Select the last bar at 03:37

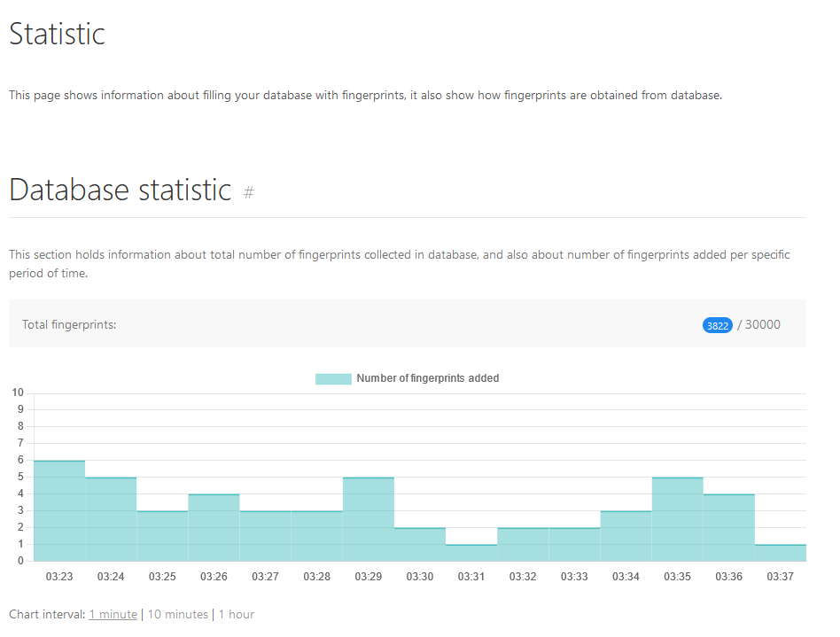tap(780, 553)
